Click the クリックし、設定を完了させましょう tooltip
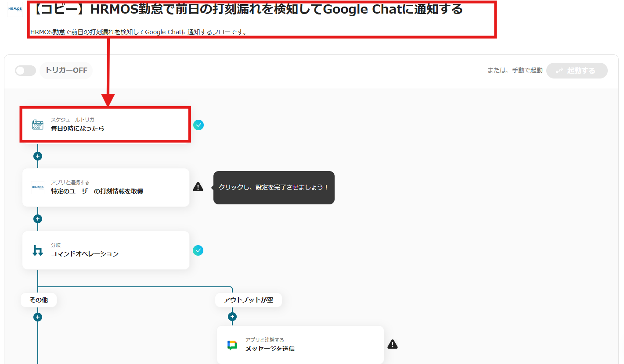This screenshot has width=624, height=364. [274, 187]
